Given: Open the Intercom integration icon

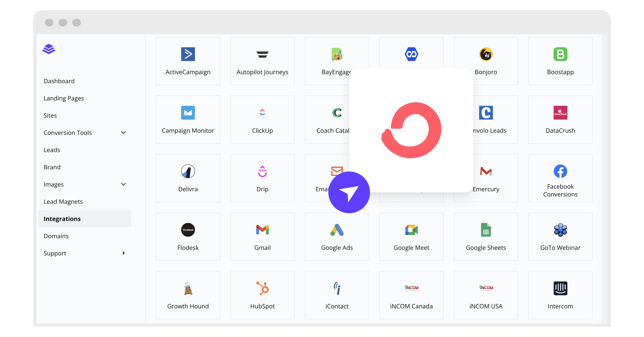Looking at the screenshot, I should click(560, 288).
